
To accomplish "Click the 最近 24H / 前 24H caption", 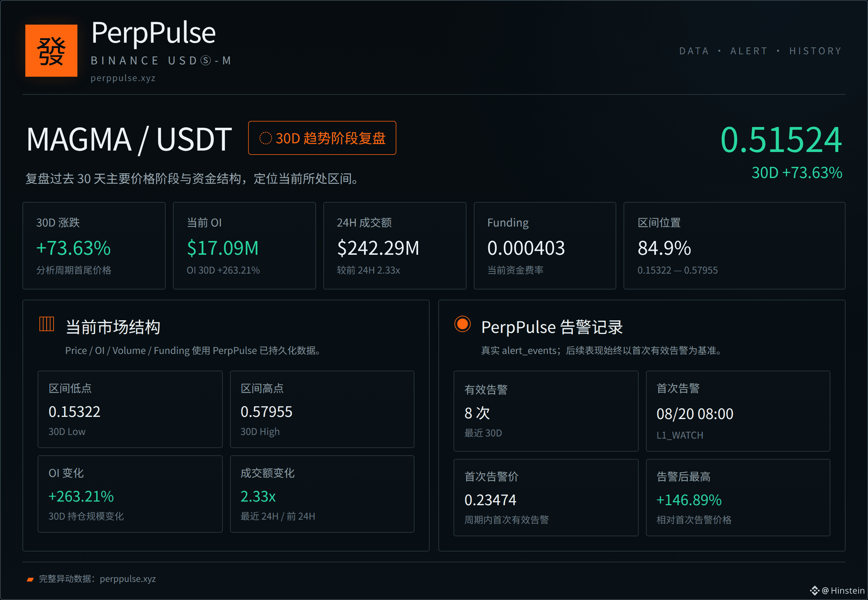I will (278, 516).
